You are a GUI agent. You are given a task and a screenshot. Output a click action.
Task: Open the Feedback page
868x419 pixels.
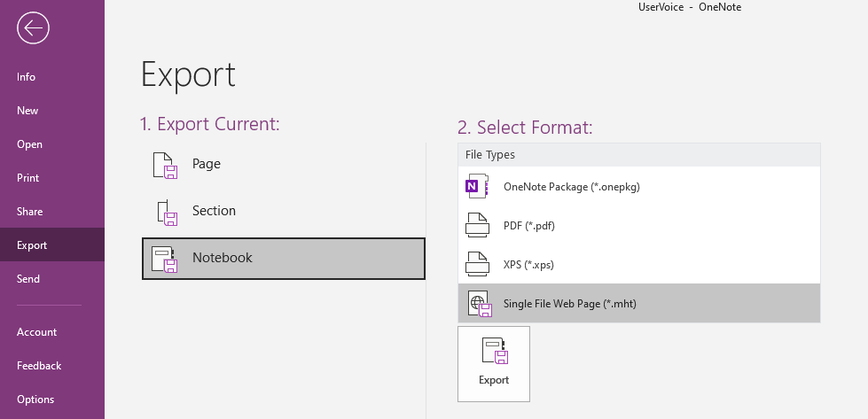point(52,366)
